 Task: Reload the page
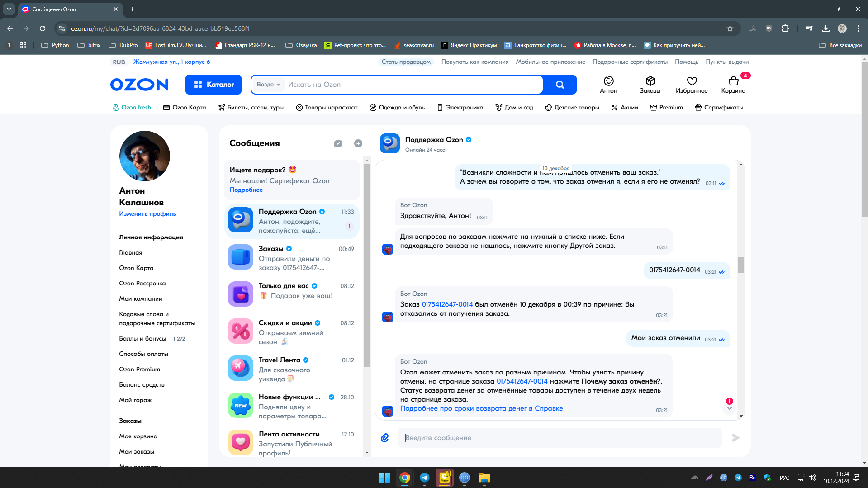43,28
